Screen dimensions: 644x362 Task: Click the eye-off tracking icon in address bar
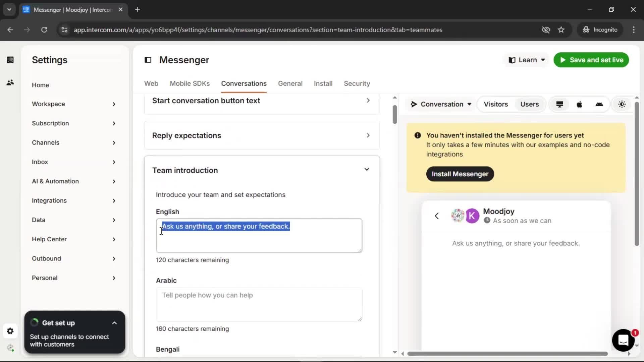tap(546, 30)
